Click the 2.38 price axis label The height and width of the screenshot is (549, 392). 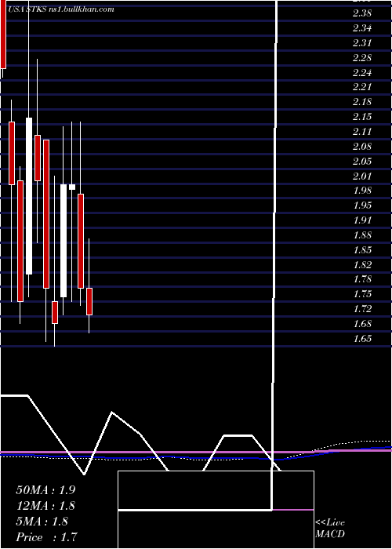(x=362, y=13)
